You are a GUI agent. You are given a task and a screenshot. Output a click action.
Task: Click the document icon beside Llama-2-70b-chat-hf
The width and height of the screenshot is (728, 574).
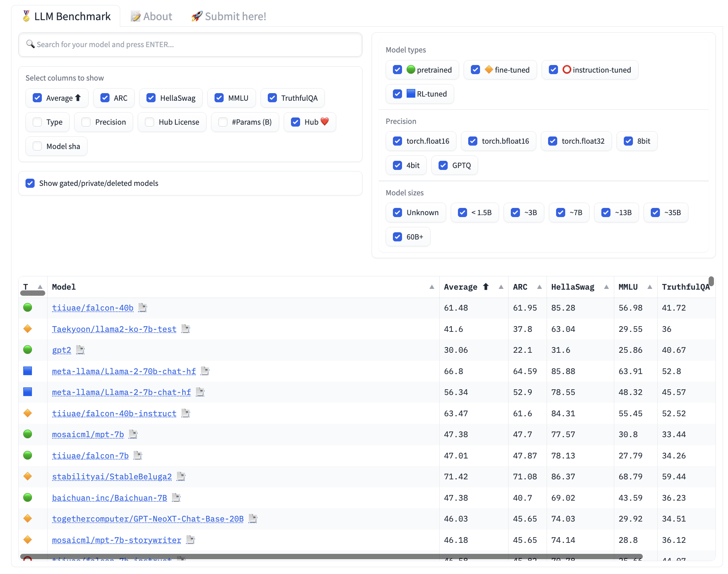click(205, 371)
